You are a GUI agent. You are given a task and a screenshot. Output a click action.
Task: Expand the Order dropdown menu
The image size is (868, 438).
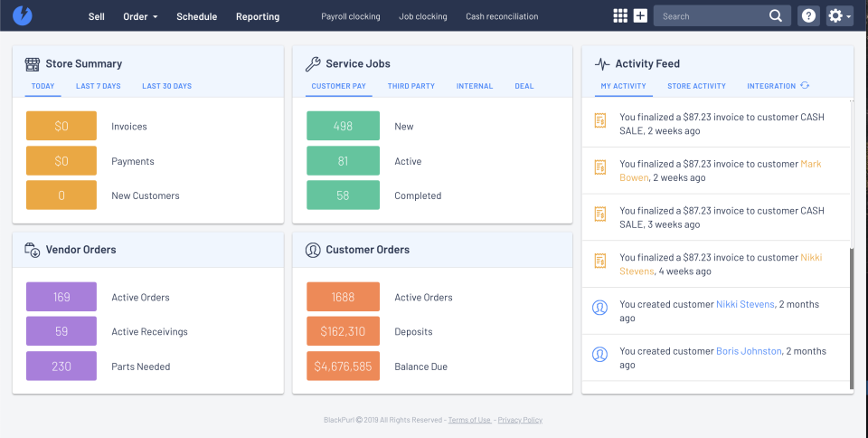click(140, 16)
